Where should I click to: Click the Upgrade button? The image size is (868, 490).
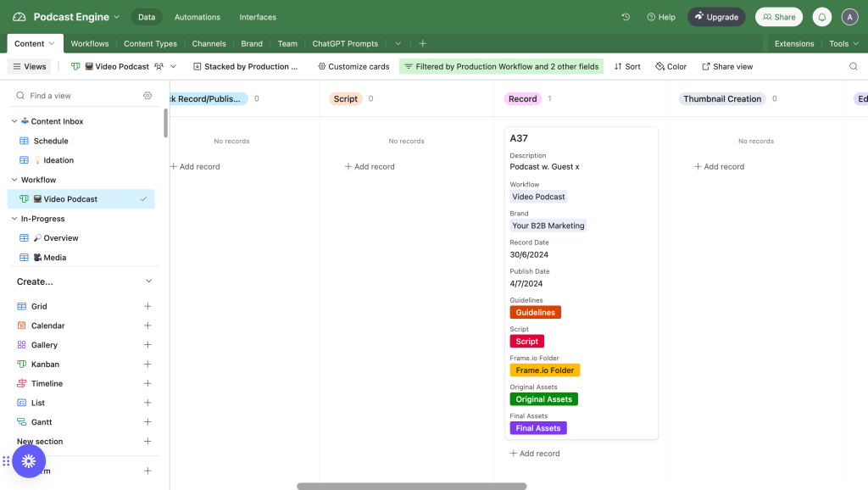coord(716,17)
